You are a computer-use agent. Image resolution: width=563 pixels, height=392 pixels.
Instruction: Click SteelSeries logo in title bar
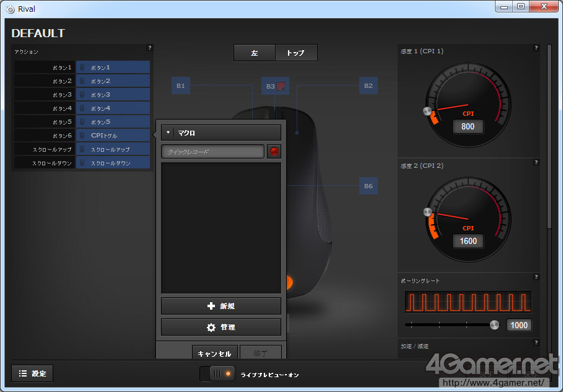[x=10, y=9]
